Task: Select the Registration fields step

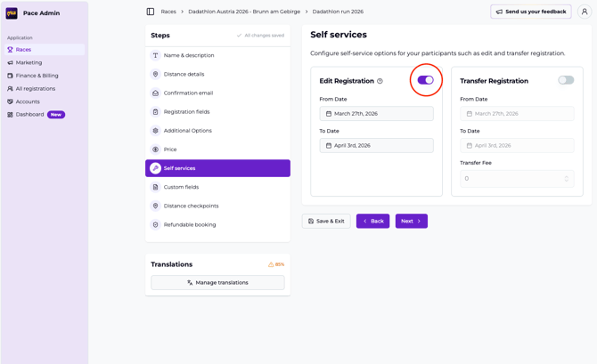Action: pos(186,112)
